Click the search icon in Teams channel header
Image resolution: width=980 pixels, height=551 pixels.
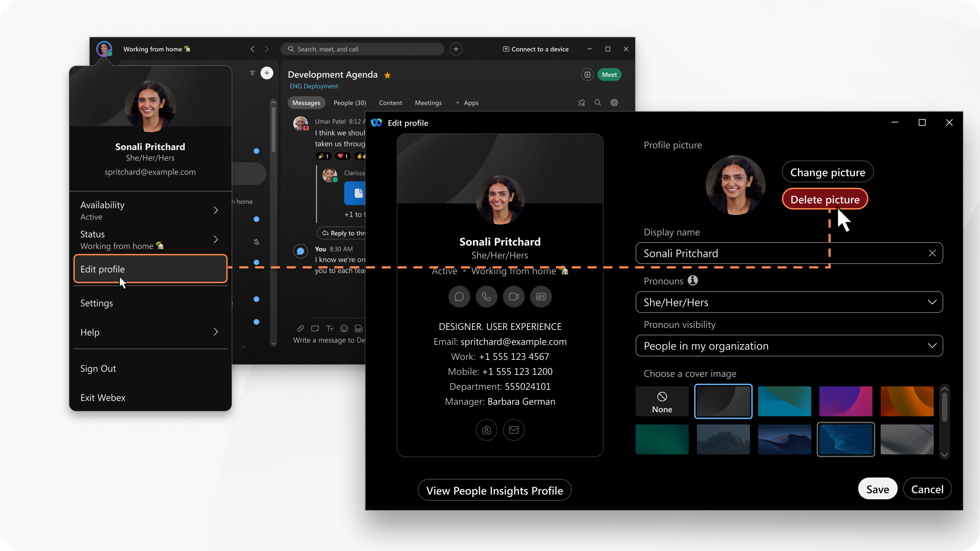tap(597, 102)
